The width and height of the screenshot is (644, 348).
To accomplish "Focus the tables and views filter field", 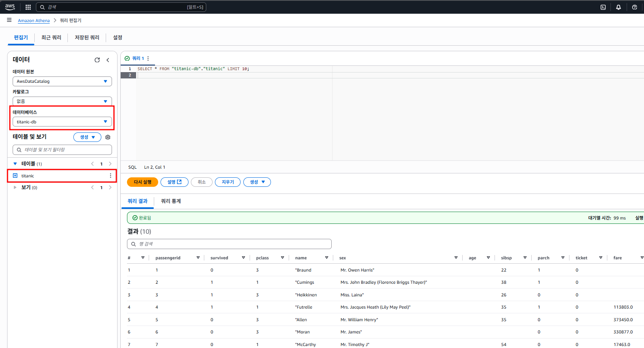I will pyautogui.click(x=62, y=150).
